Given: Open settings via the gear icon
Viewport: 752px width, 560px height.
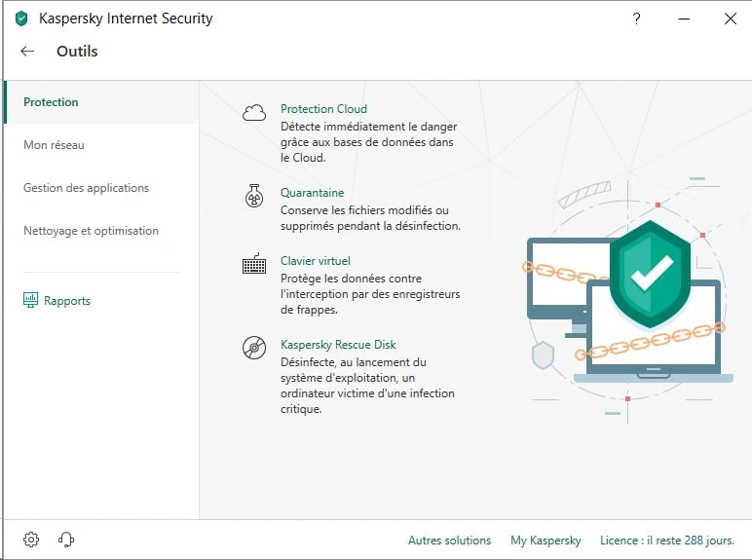Looking at the screenshot, I should 31,540.
